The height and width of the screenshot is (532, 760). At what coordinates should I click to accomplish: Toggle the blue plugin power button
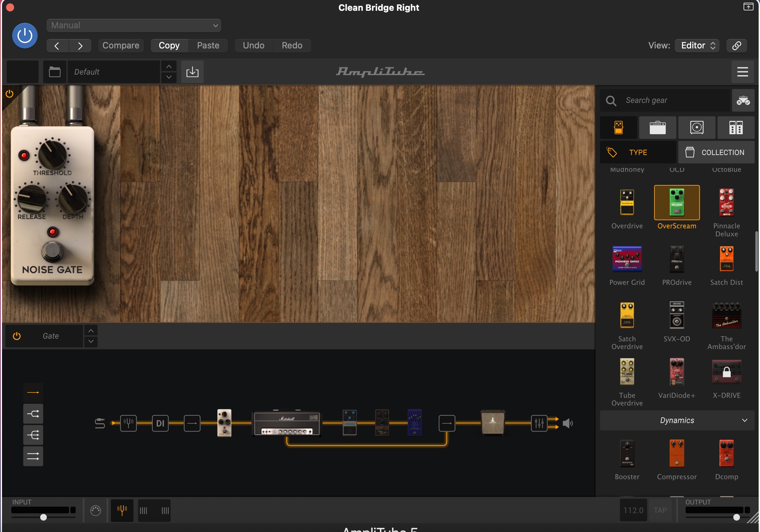coord(25,36)
